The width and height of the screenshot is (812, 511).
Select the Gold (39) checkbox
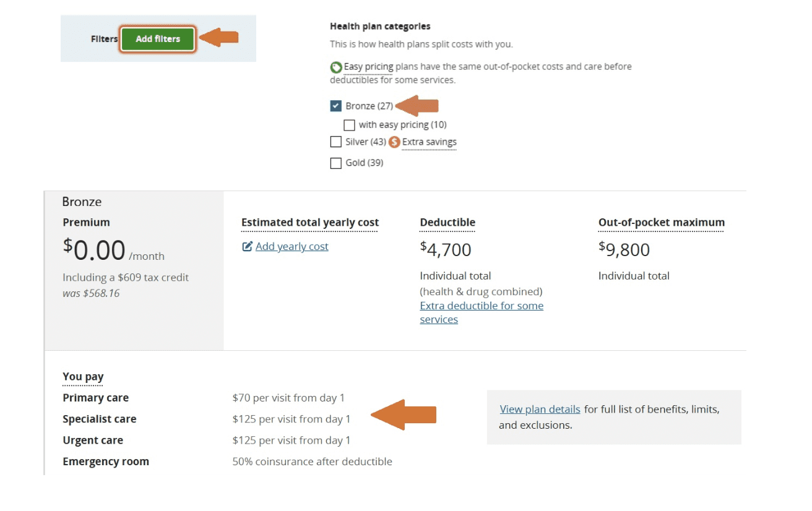[336, 163]
